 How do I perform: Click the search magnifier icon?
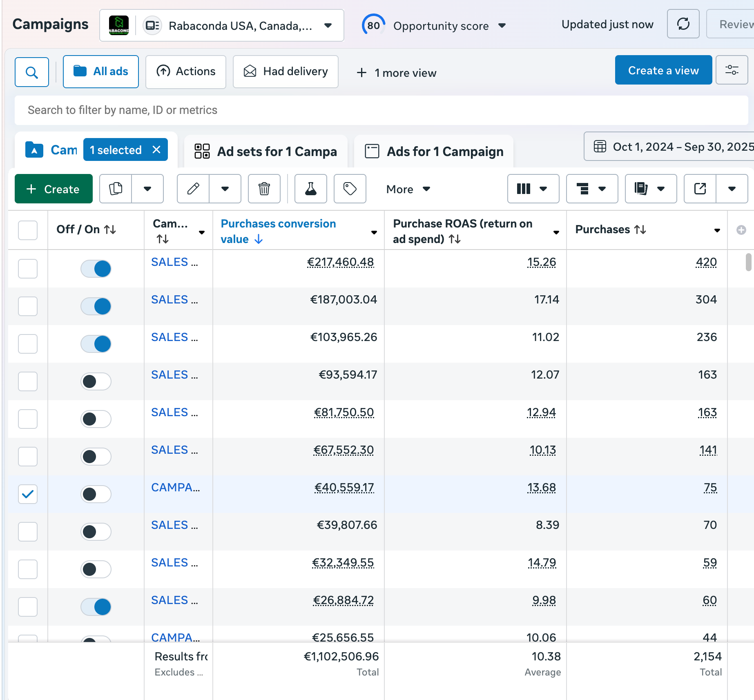(x=32, y=72)
